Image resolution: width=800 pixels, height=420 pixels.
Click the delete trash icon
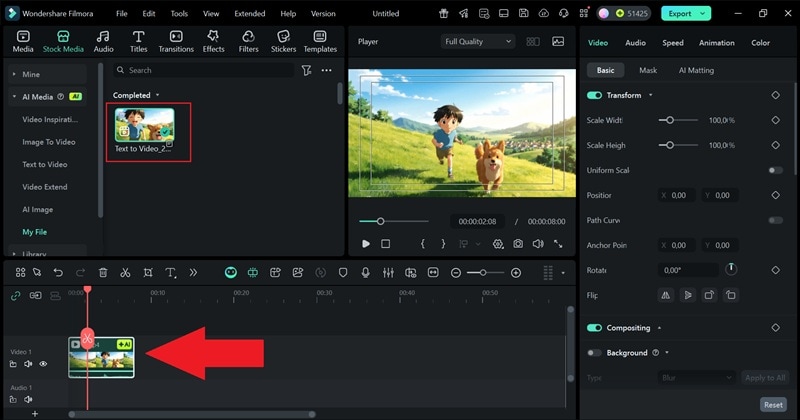pyautogui.click(x=103, y=273)
